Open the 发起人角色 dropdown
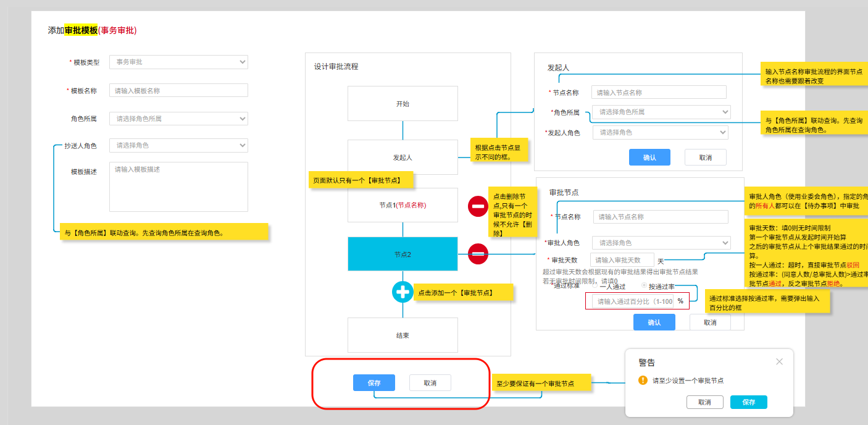This screenshot has height=425, width=868. pos(660,132)
